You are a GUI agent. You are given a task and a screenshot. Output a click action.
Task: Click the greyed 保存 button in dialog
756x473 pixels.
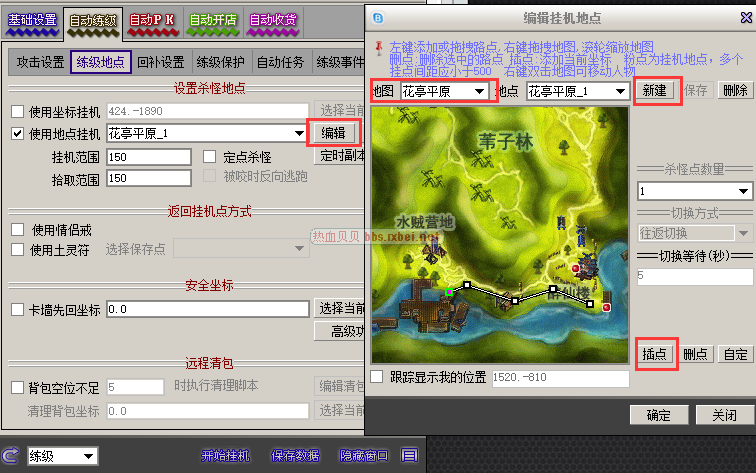695,90
